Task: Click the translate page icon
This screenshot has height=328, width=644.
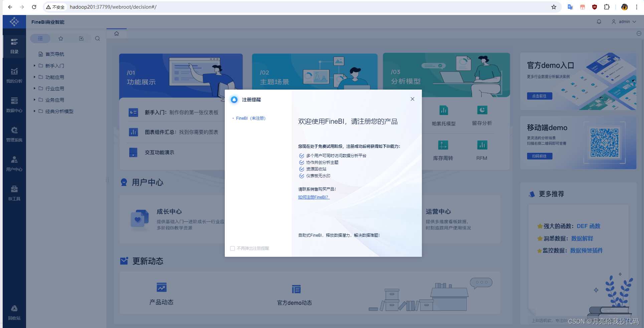Action: [570, 7]
